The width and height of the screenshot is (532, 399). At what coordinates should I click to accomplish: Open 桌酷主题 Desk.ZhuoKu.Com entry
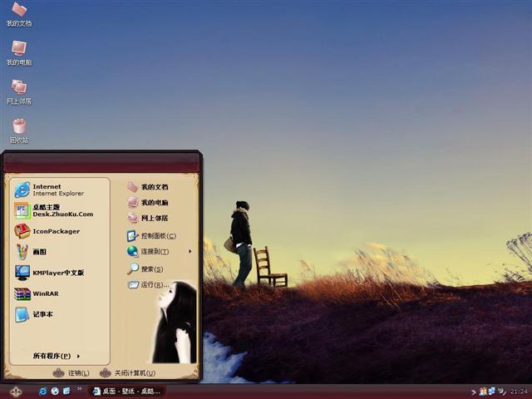[x=53, y=210]
